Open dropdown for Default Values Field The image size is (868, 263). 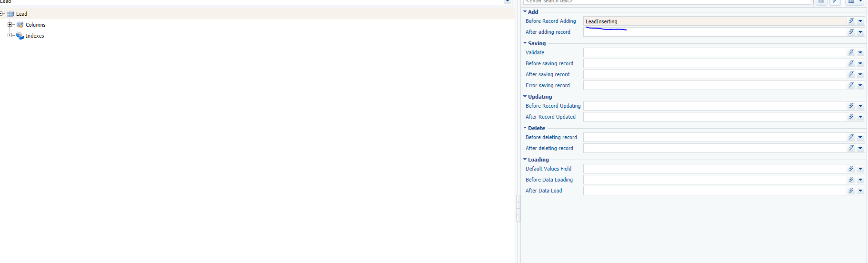point(860,169)
